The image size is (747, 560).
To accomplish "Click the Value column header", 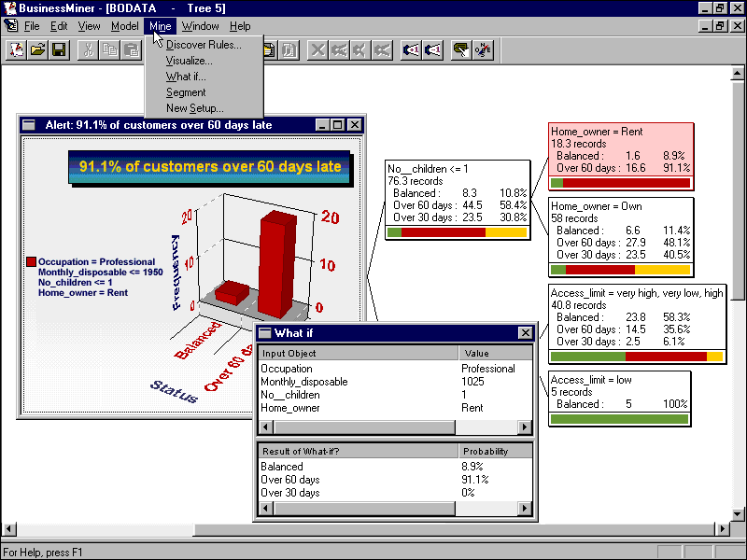I will point(496,354).
